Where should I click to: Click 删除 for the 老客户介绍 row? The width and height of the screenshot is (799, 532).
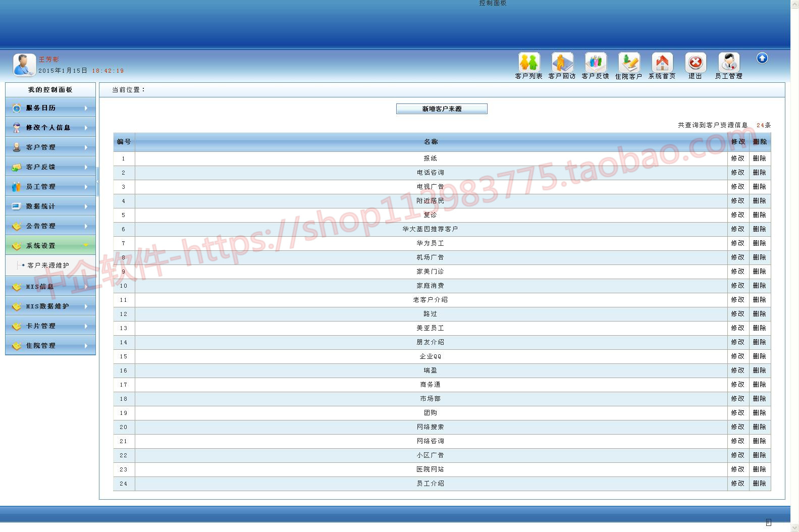pyautogui.click(x=760, y=300)
